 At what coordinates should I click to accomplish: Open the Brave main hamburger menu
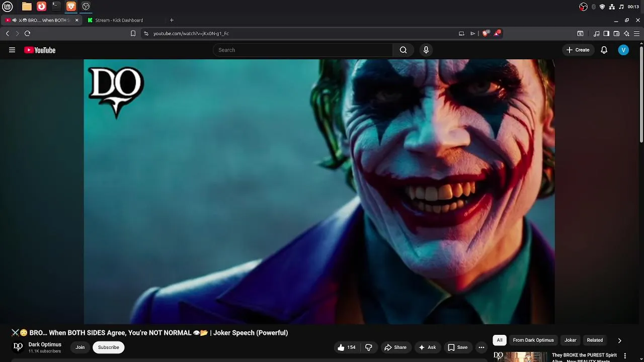(x=636, y=33)
